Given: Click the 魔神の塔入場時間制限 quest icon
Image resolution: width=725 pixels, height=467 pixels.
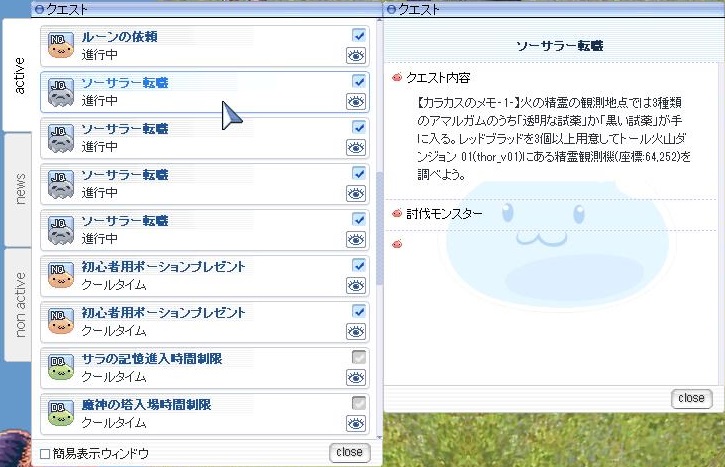Looking at the screenshot, I should [62, 413].
